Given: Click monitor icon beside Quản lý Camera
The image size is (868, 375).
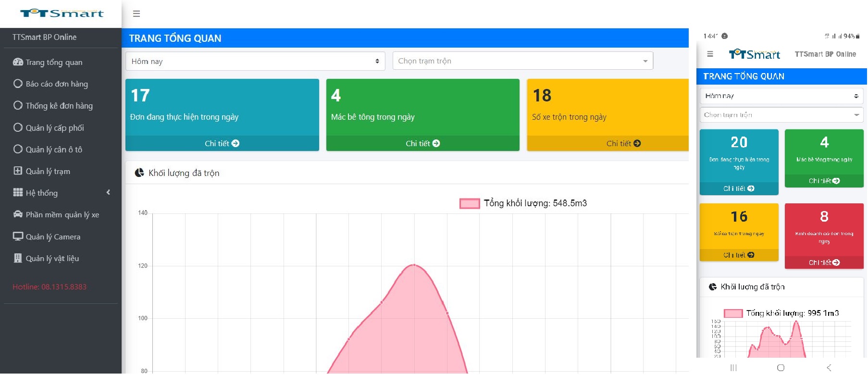Looking at the screenshot, I should pos(18,236).
